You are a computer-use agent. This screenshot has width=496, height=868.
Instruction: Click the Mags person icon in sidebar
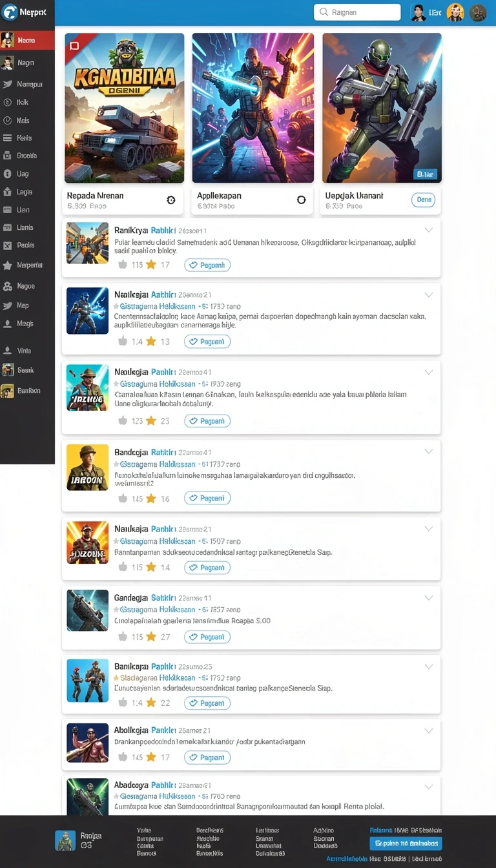pos(8,324)
